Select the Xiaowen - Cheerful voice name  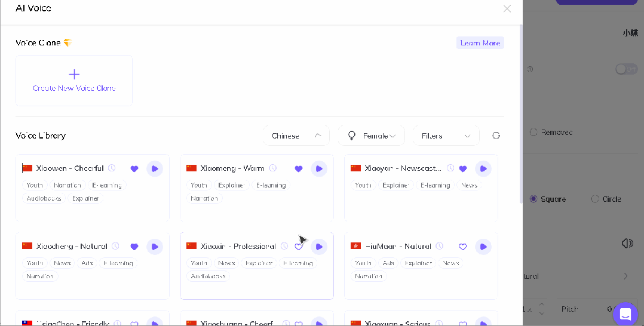click(x=70, y=168)
